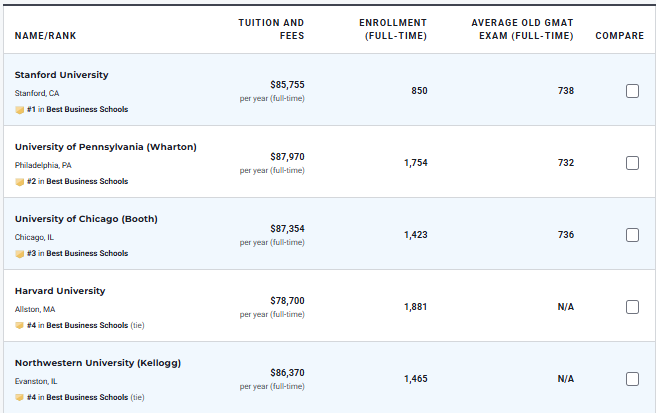
Task: Sort by Enrollment (Full-Time) column header
Action: [x=393, y=29]
